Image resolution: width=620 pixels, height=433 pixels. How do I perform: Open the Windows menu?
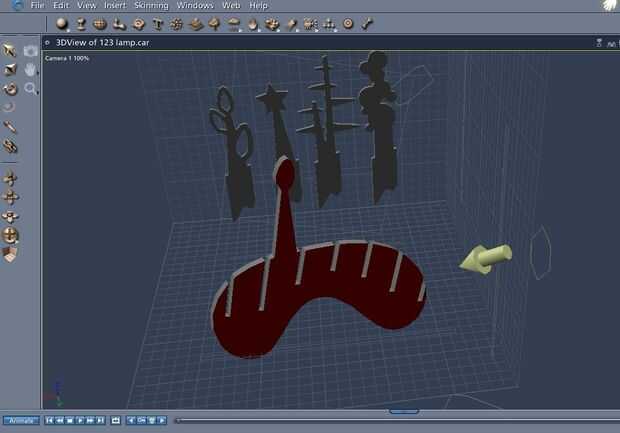(x=195, y=5)
